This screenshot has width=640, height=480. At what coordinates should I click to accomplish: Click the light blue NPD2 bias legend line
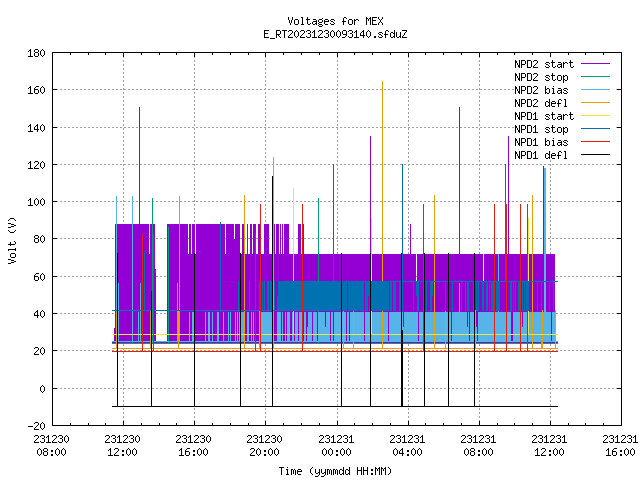(x=595, y=90)
